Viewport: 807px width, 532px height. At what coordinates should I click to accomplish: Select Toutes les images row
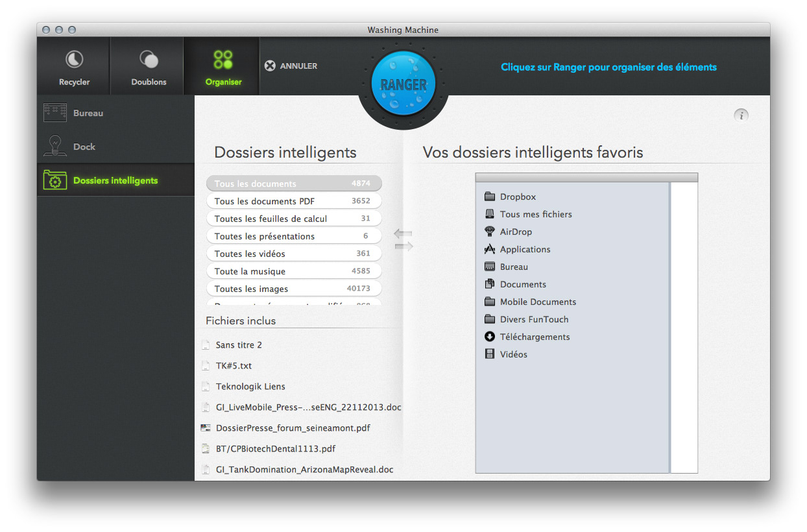tap(294, 289)
